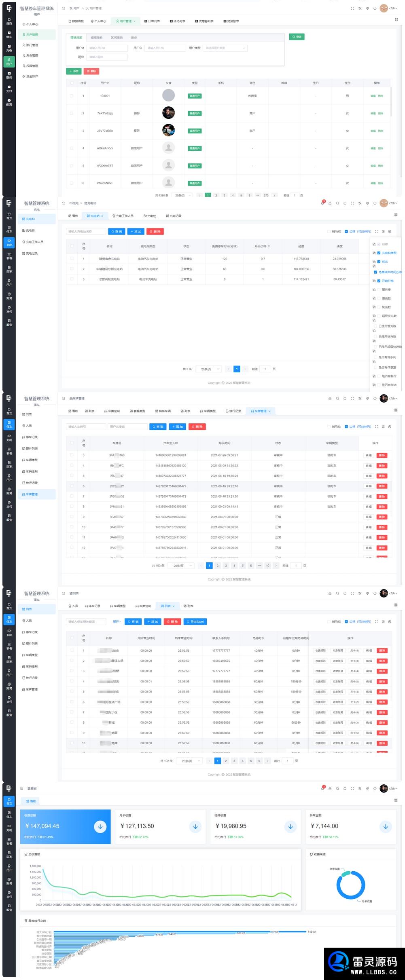Click column list icon above charging station table
Screen dimensions: 405x980
click(383, 232)
